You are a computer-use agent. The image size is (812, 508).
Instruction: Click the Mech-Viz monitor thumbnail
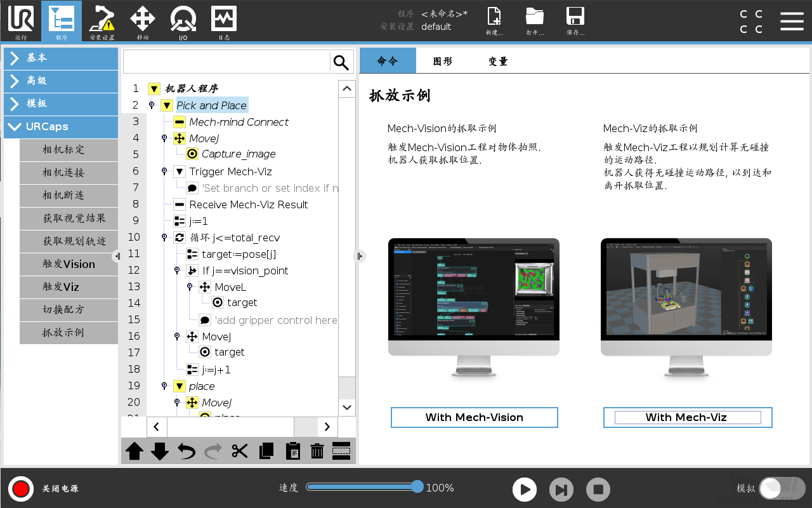pos(686,308)
